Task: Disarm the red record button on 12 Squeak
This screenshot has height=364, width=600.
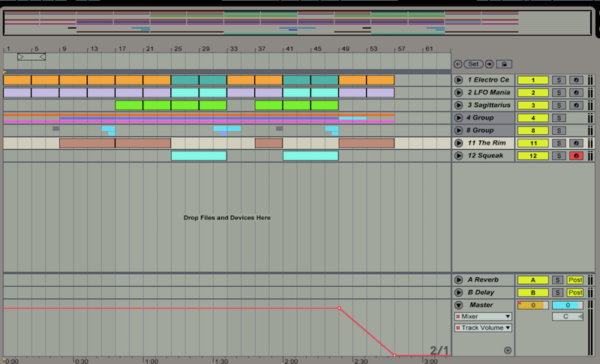Action: tap(576, 156)
